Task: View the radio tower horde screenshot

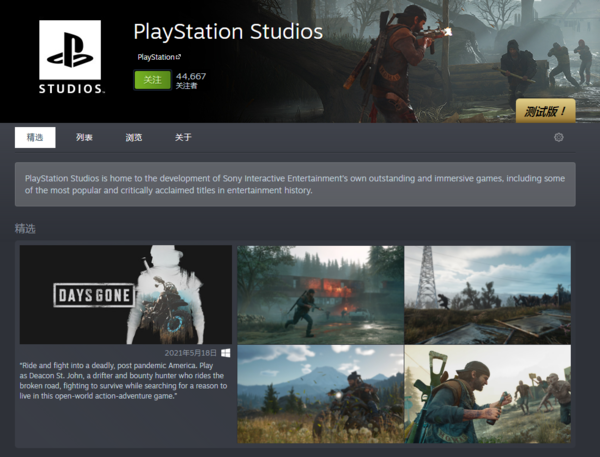Action: (x=488, y=295)
